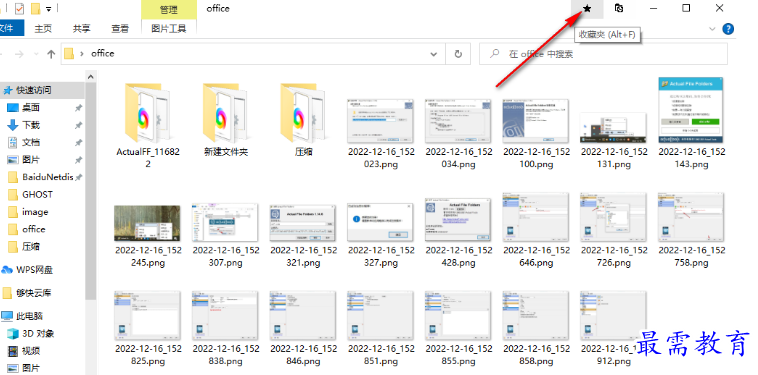Click the pin icon next to 桌面
Image resolution: width=758 pixels, height=375 pixels.
78,108
